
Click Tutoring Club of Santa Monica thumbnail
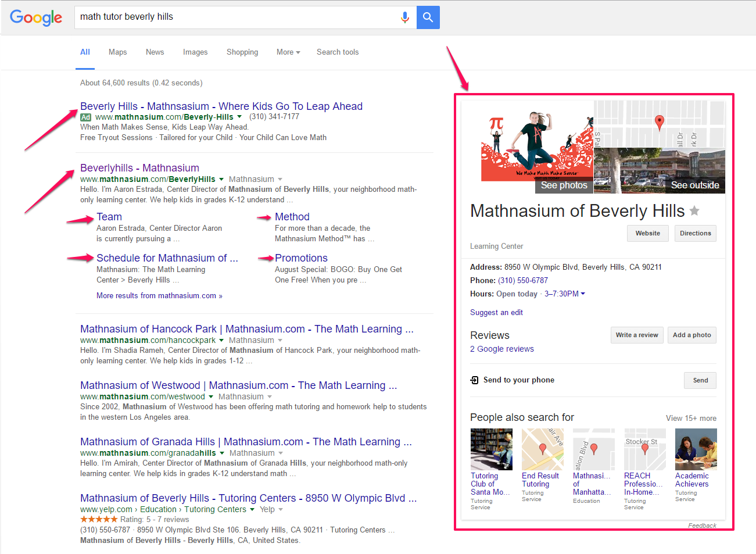492,449
